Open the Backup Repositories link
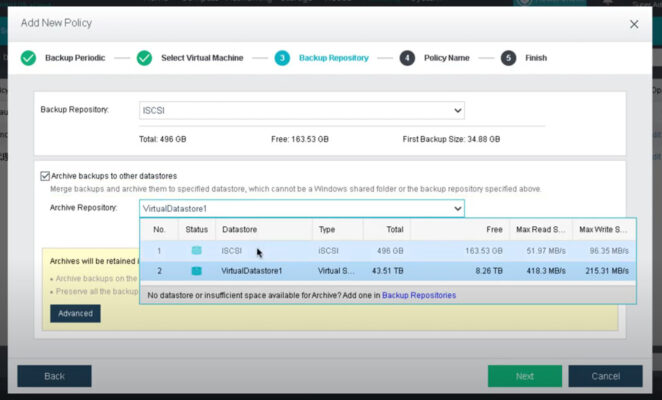Viewport: 662px width, 400px height. (419, 295)
